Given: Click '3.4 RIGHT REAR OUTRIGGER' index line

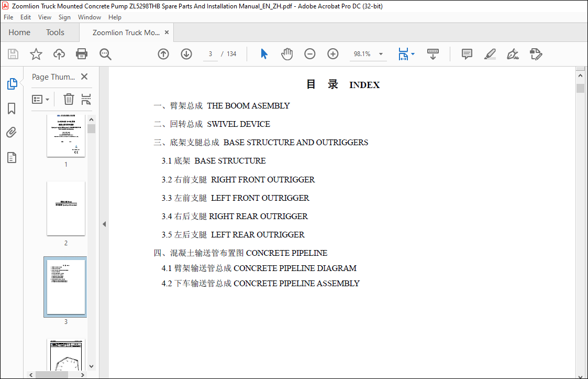Looking at the screenshot, I should pos(235,216).
